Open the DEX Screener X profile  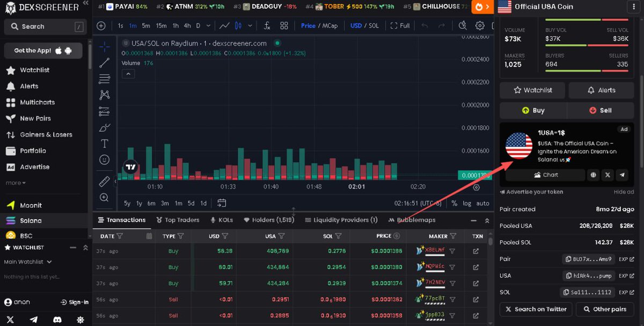[10, 320]
